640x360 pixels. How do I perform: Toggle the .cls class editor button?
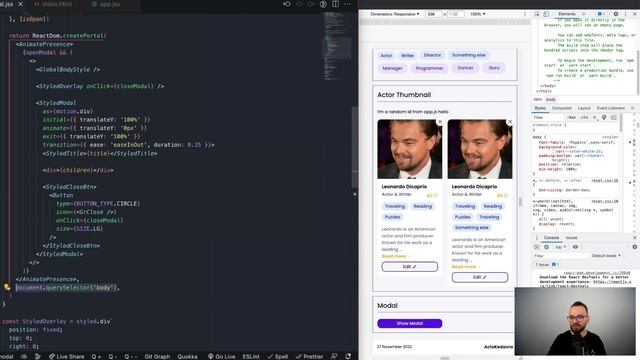584,118
